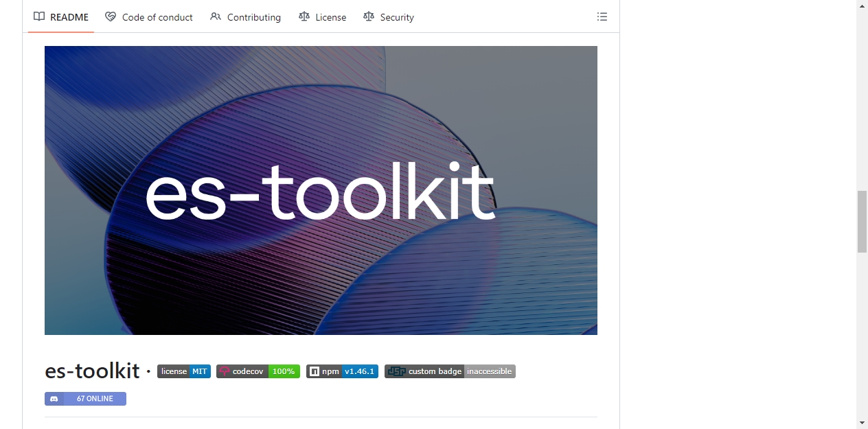868x429 pixels.
Task: Click the scrollbar down arrow
Action: click(862, 423)
